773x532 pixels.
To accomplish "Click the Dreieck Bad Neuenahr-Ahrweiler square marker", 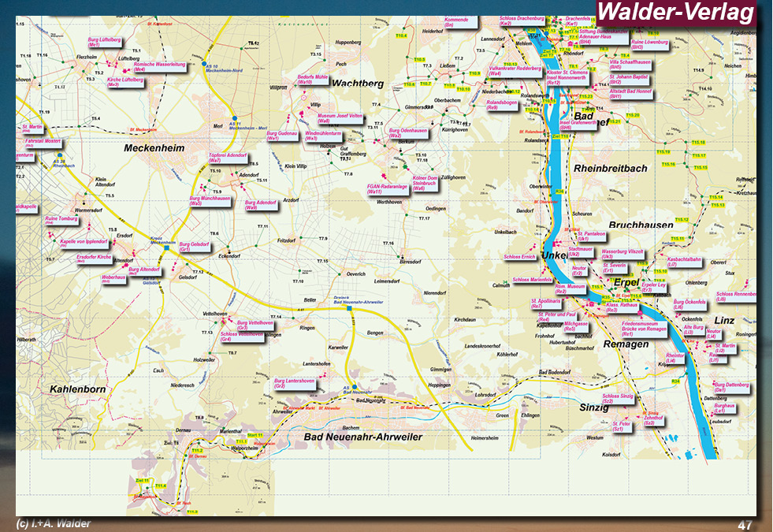I will [x=349, y=309].
